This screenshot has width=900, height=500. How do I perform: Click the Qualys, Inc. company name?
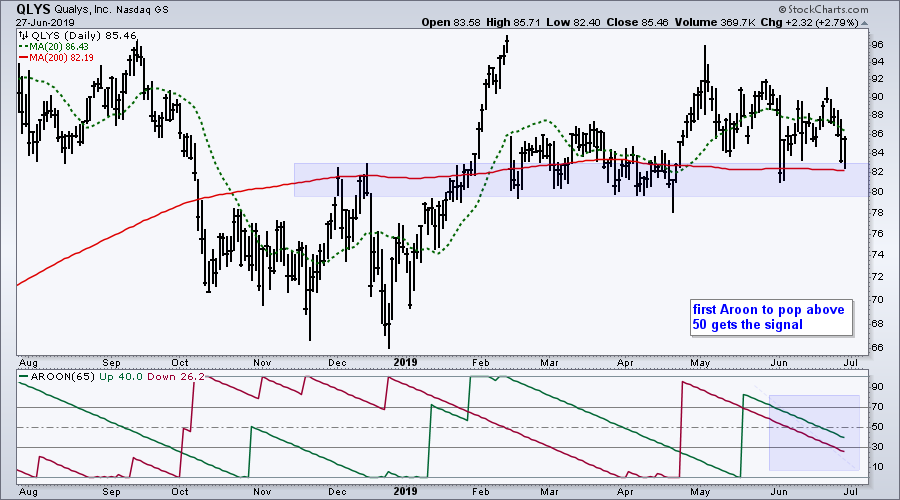pyautogui.click(x=84, y=10)
